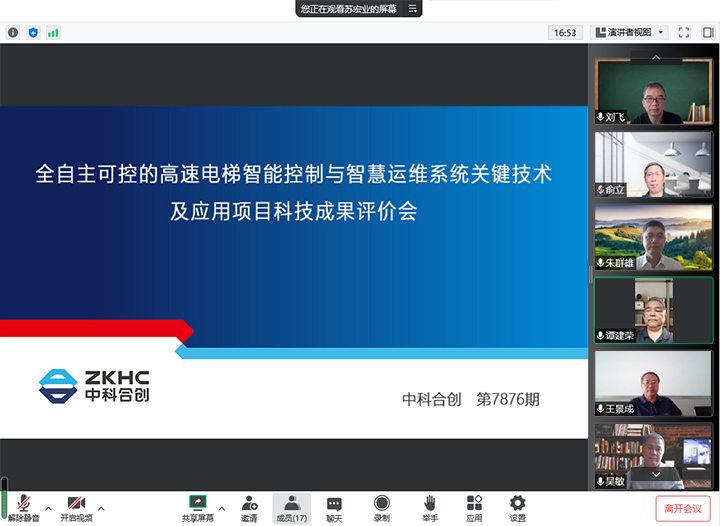Expand audio options arrow beside 解除静音

(48, 509)
